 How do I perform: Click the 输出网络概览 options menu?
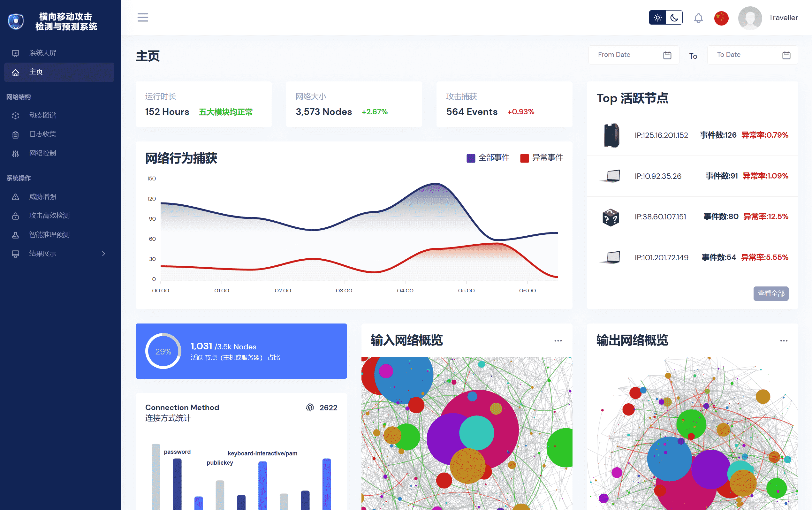784,341
